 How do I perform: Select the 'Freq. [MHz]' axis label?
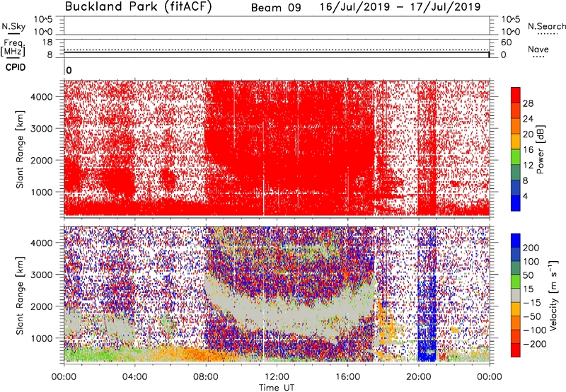point(13,47)
